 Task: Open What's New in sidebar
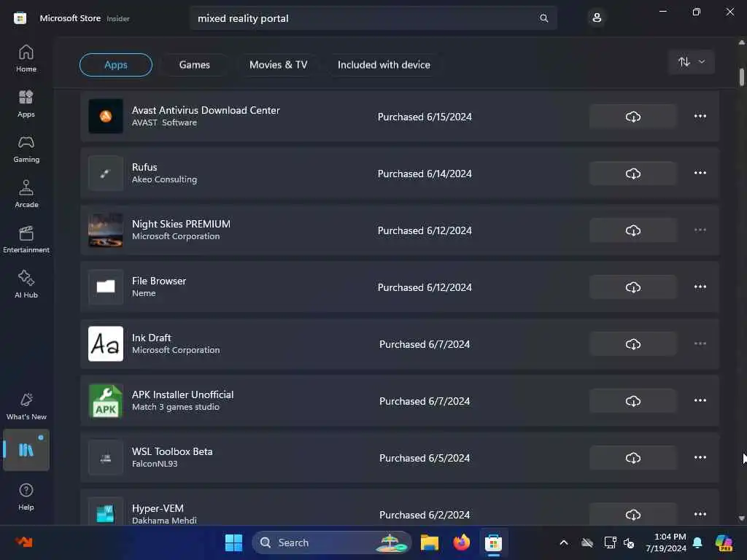26,407
